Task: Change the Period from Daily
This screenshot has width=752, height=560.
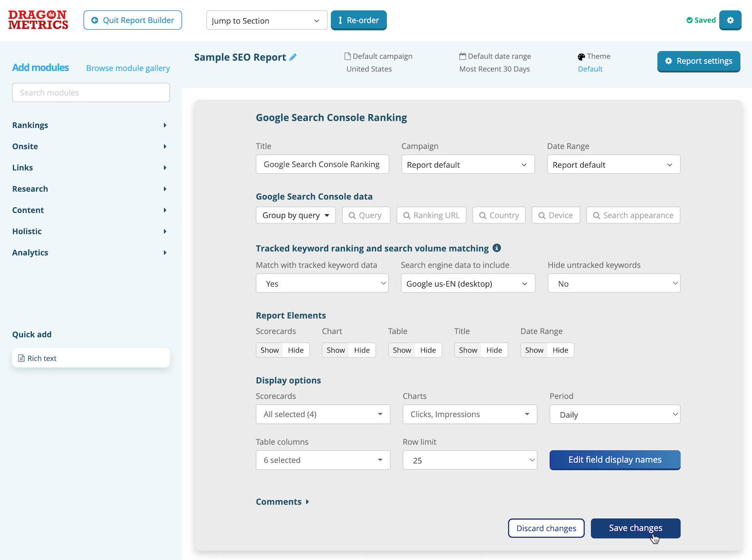Action: 614,414
